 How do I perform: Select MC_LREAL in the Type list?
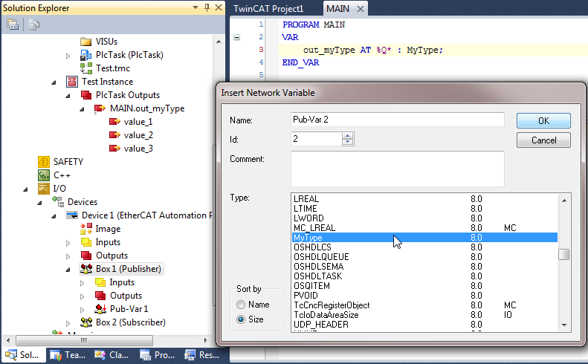(424, 228)
